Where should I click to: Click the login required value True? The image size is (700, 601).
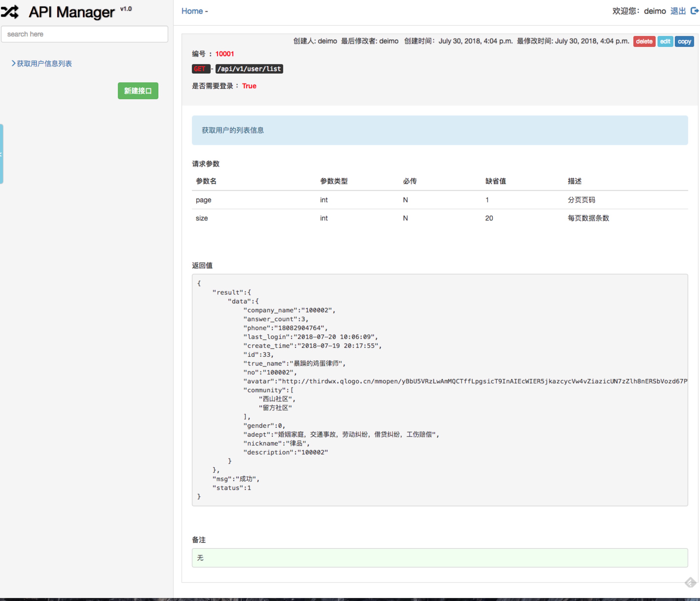click(x=249, y=86)
